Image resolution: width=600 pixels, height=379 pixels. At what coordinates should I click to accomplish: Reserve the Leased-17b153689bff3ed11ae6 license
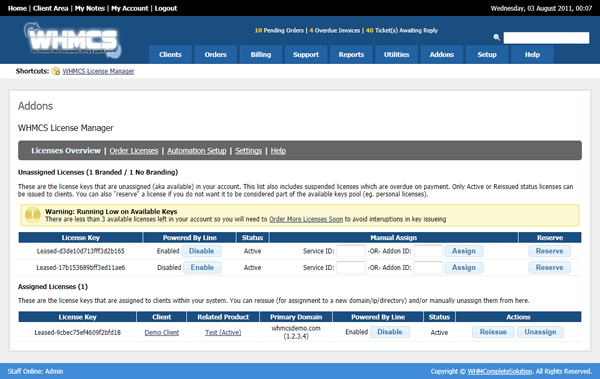pos(549,268)
